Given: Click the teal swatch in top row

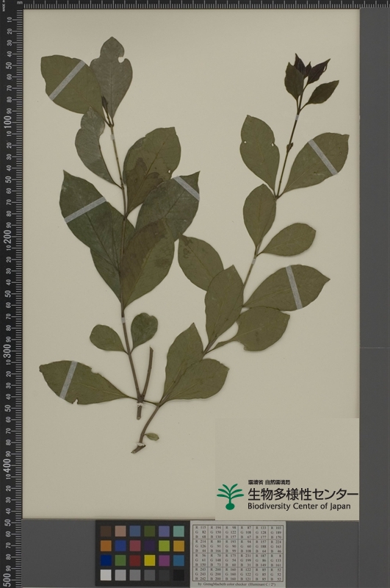Looking at the screenshot, I should tap(178, 531).
